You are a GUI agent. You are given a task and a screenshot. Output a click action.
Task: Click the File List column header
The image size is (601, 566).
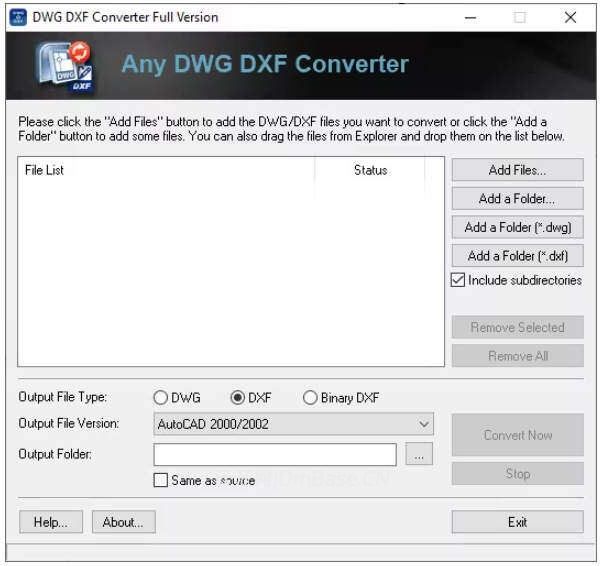(x=166, y=170)
